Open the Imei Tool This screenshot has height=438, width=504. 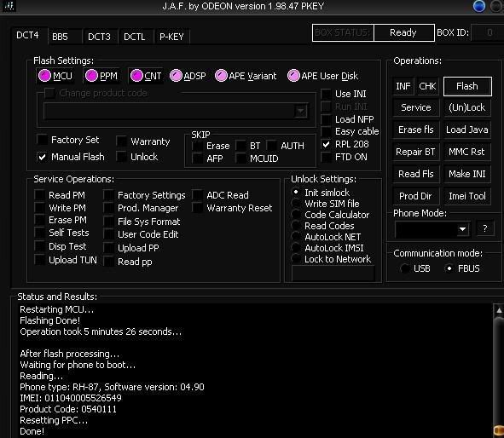pyautogui.click(x=467, y=196)
